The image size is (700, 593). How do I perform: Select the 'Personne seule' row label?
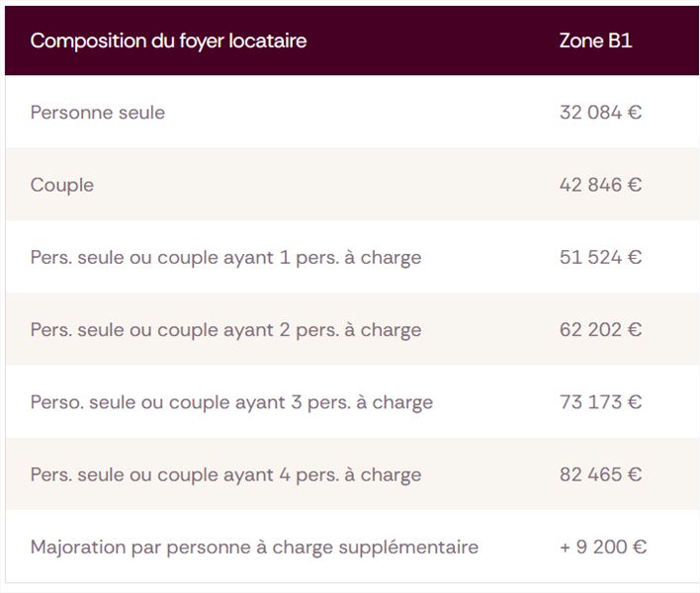point(97,113)
